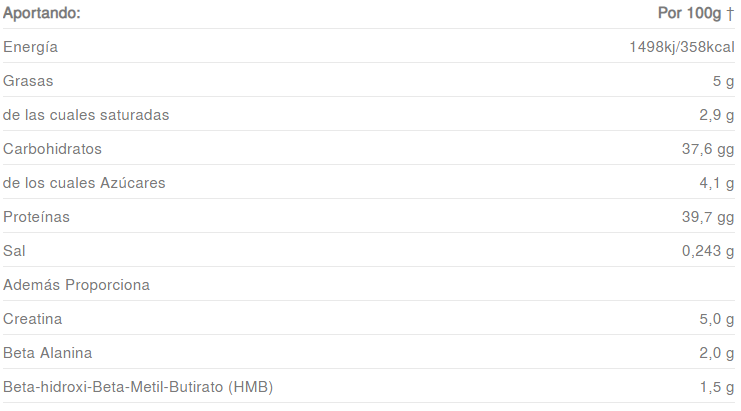741x411 pixels.
Task: Select de los cuales Azúcares label
Action: tap(84, 183)
